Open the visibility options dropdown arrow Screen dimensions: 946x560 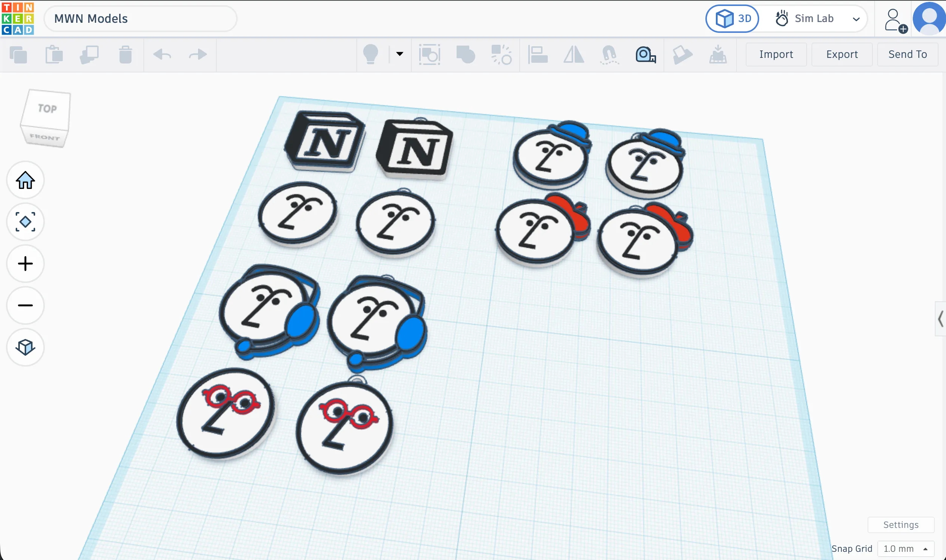pos(399,54)
